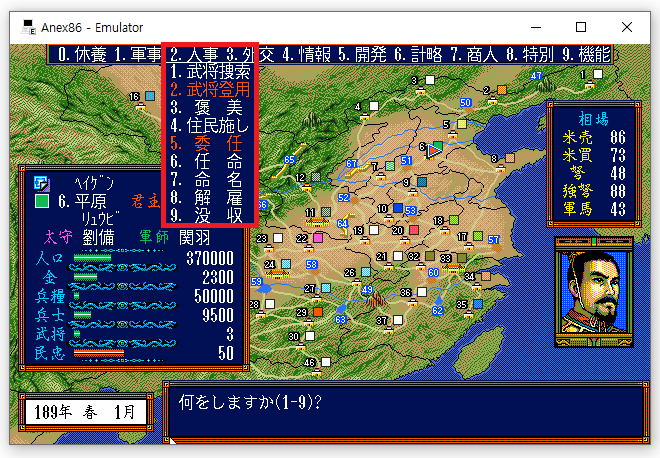Viewport: 660px width, 458px height.
Task: Select 4.住民施し in the submenu
Action: (x=210, y=125)
